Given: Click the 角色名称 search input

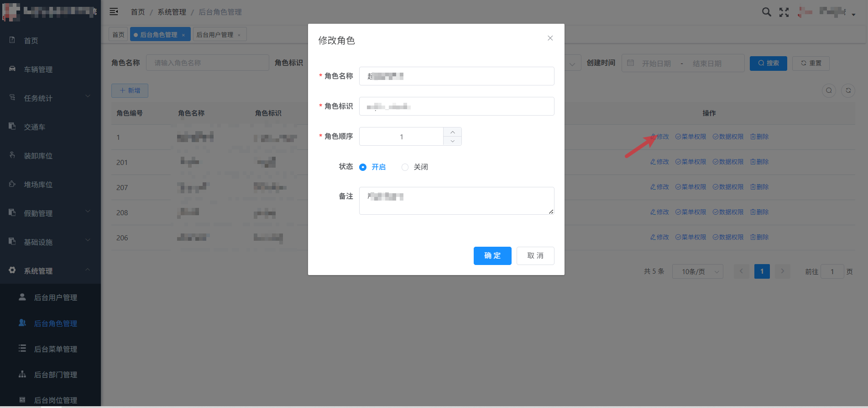Looking at the screenshot, I should [x=208, y=63].
